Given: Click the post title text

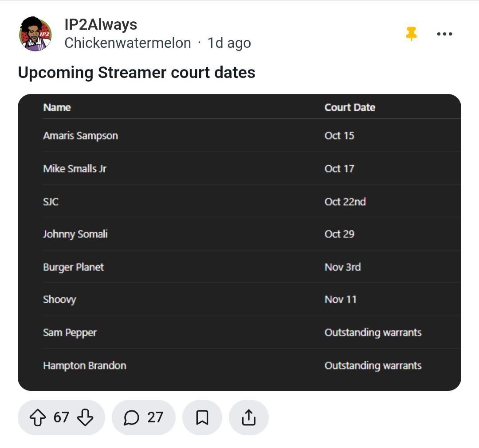Looking at the screenshot, I should pyautogui.click(x=137, y=73).
